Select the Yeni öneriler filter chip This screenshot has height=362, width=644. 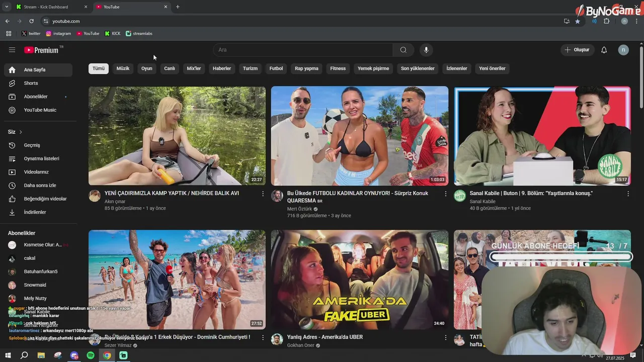pyautogui.click(x=492, y=68)
